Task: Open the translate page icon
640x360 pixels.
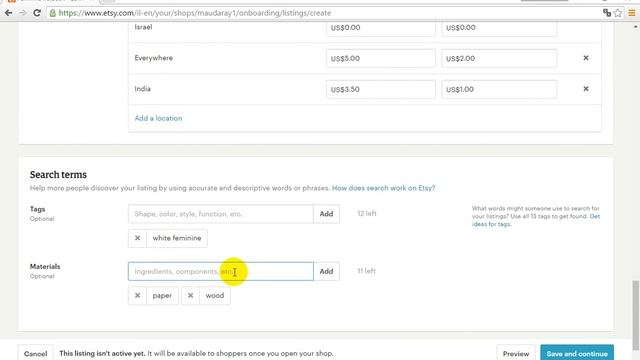Action: point(607,13)
